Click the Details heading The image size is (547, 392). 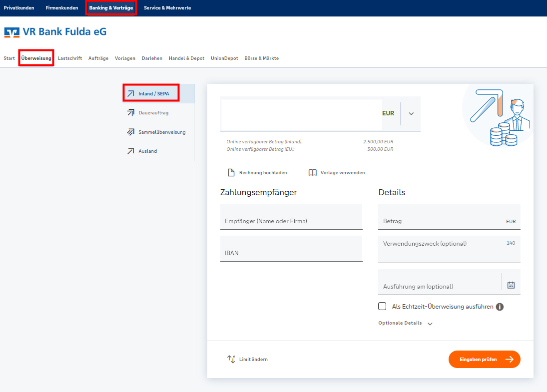tap(392, 193)
